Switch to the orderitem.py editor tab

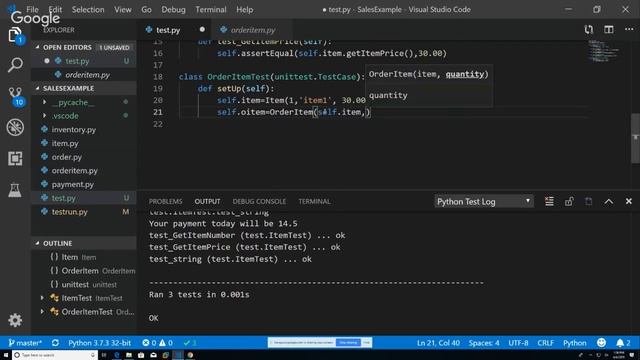pos(252,30)
